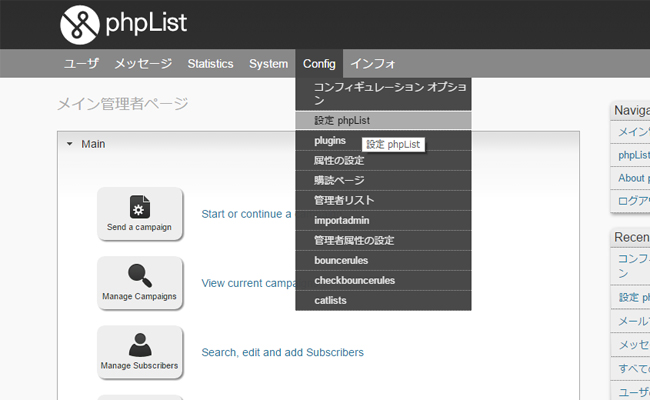Image resolution: width=650 pixels, height=400 pixels.
Task: Click the メイン管理者ページ heading text
Action: 123,104
